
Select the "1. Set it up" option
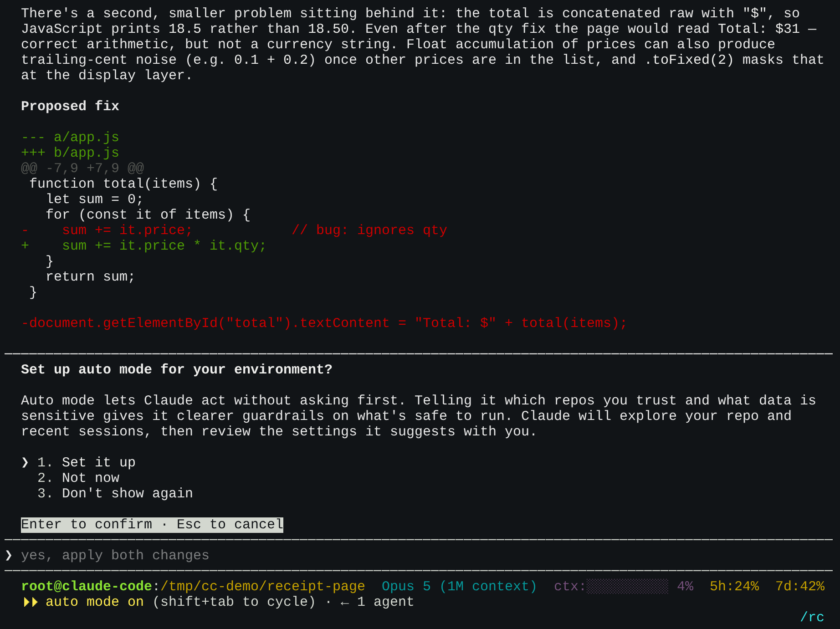tap(86, 462)
